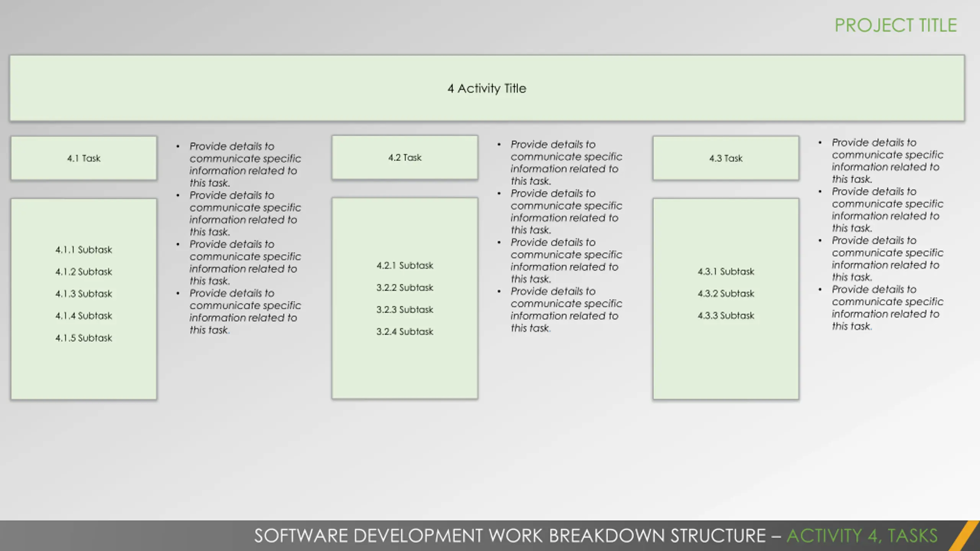Click green footer text 'Activity 4, Tasks'

[x=862, y=536]
